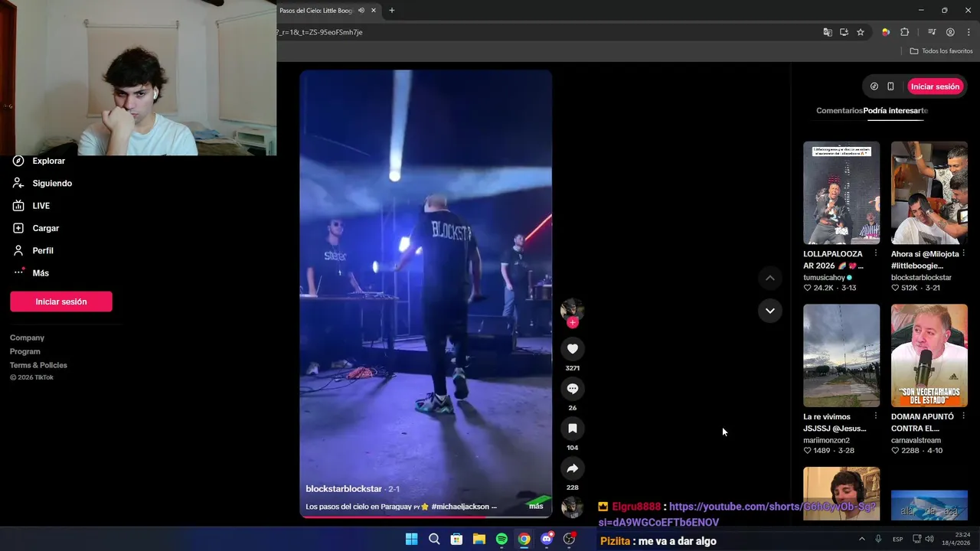Open the mariimonzon2 author name
This screenshot has width=980, height=551.
826,441
